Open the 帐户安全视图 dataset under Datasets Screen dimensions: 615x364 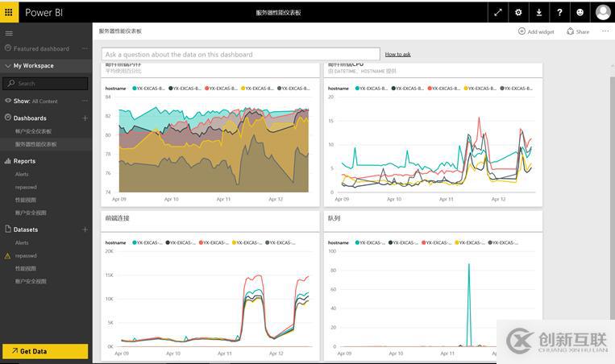(x=31, y=281)
